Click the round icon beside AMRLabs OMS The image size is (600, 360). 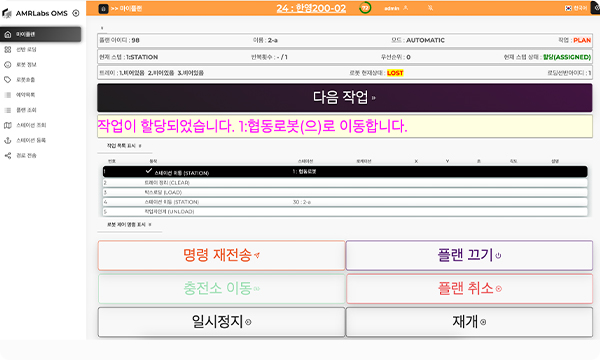pos(76,13)
